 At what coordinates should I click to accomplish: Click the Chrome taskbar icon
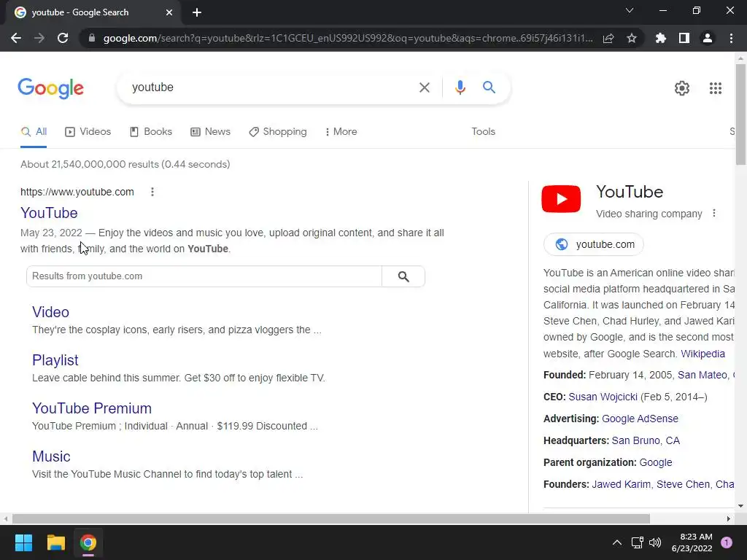coord(88,542)
